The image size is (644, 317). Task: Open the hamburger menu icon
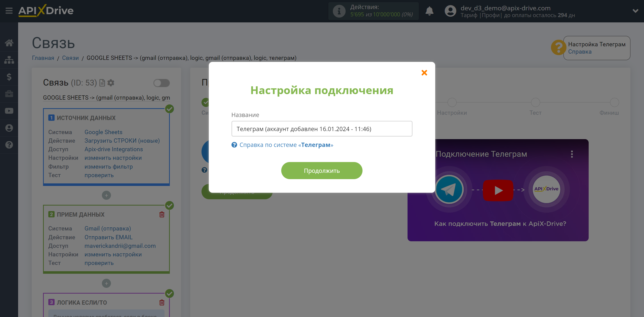pos(9,11)
